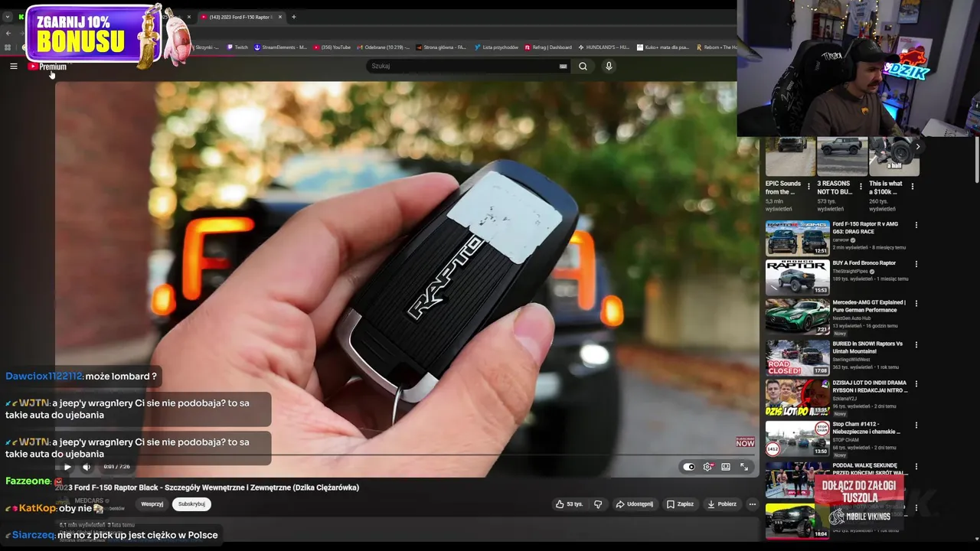980x551 pixels.
Task: Open EPIC Sounds short thumbnail
Action: coord(790,156)
